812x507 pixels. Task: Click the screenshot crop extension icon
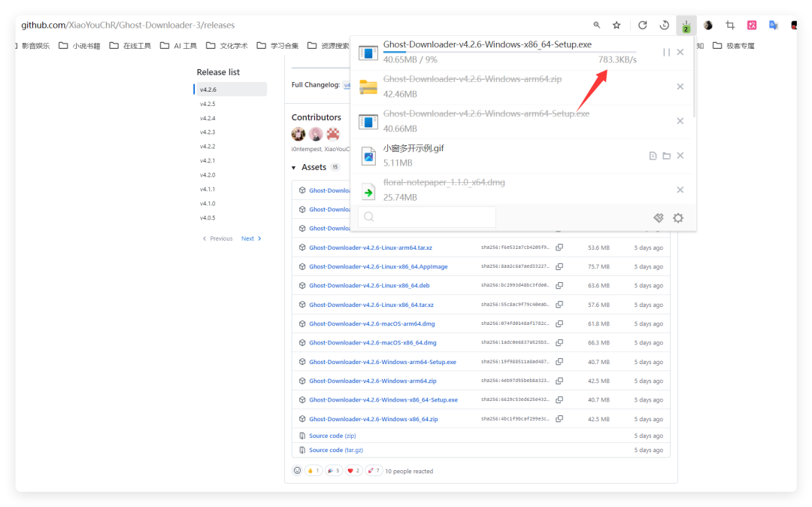pyautogui.click(x=730, y=25)
